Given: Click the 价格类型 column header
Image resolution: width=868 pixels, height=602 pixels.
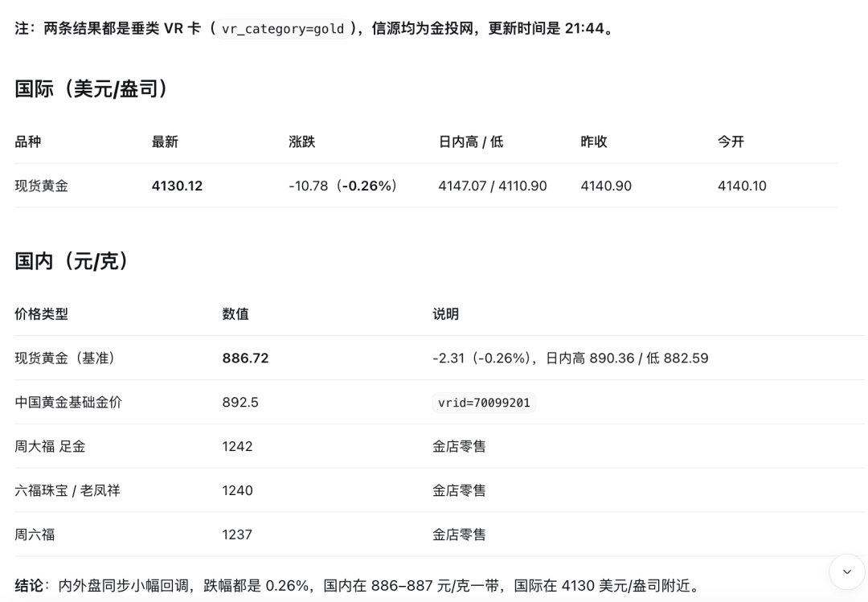Looking at the screenshot, I should coord(42,314).
